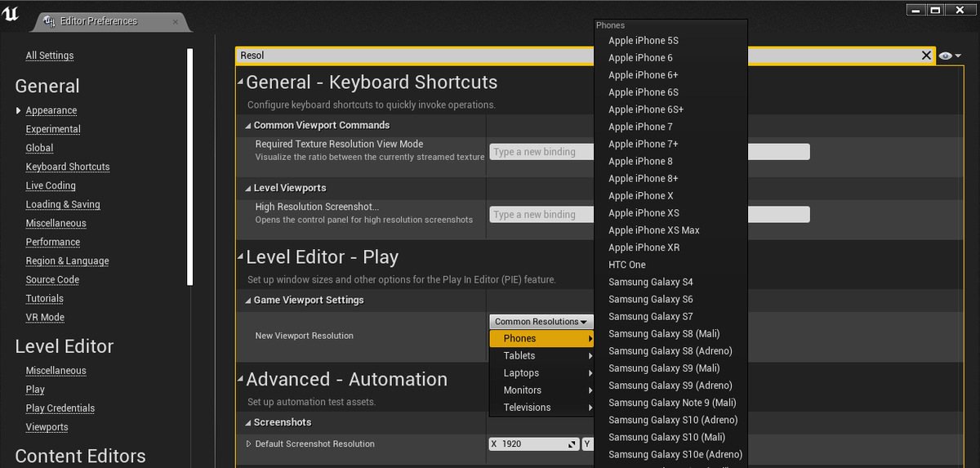The width and height of the screenshot is (980, 468).
Task: Open Performance settings
Action: [53, 242]
